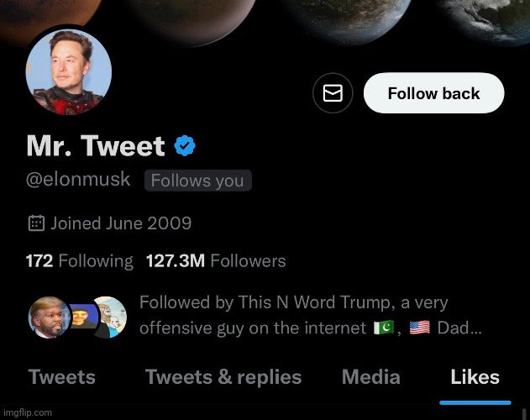Switch to the Tweets tab
The height and width of the screenshot is (420, 530).
click(62, 377)
